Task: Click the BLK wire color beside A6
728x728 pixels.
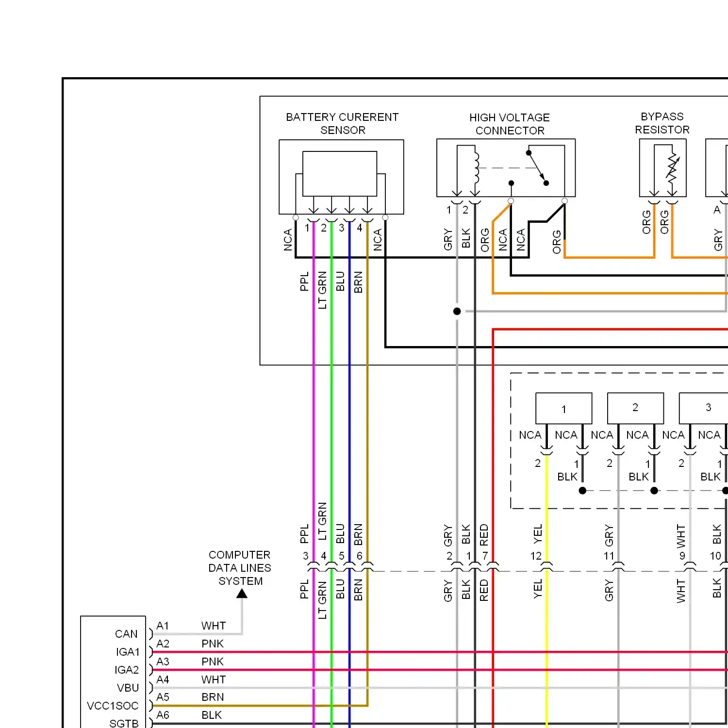Action: click(x=212, y=715)
